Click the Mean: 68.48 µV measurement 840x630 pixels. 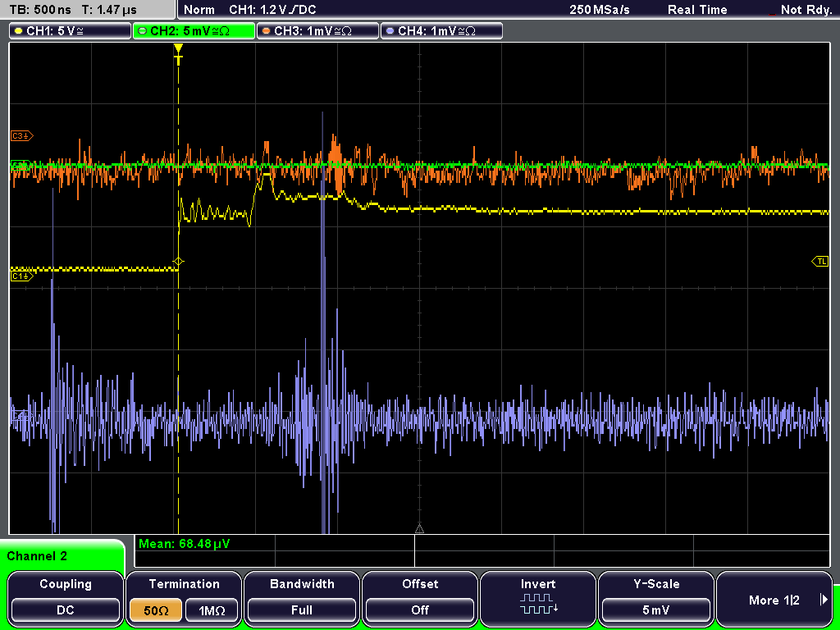coord(185,544)
